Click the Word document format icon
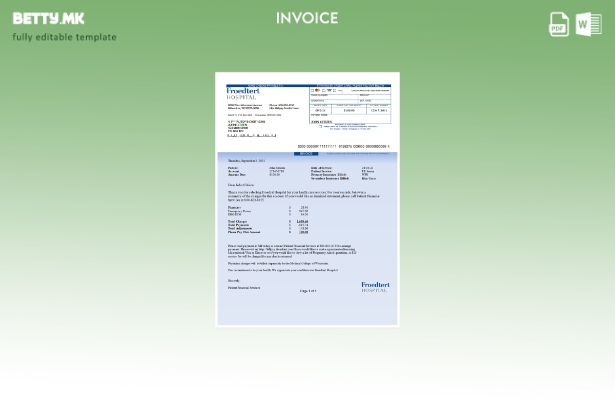The width and height of the screenshot is (615, 400). 588,24
